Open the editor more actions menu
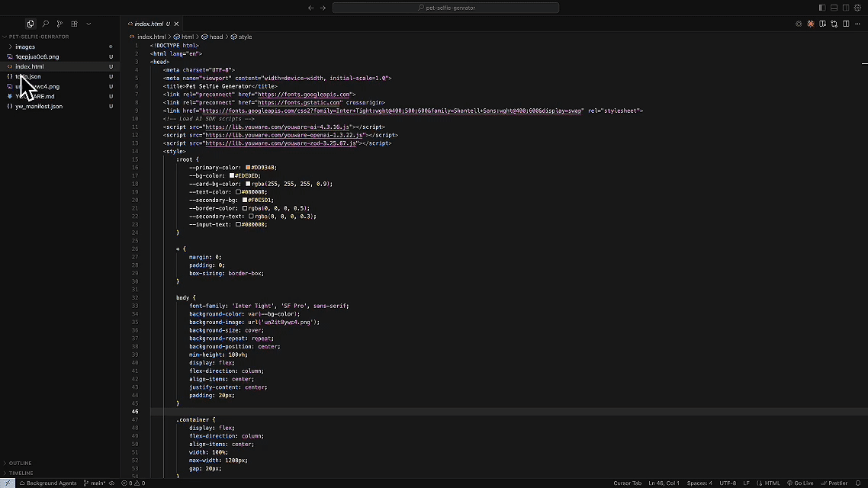The height and width of the screenshot is (488, 868). pyautogui.click(x=859, y=24)
